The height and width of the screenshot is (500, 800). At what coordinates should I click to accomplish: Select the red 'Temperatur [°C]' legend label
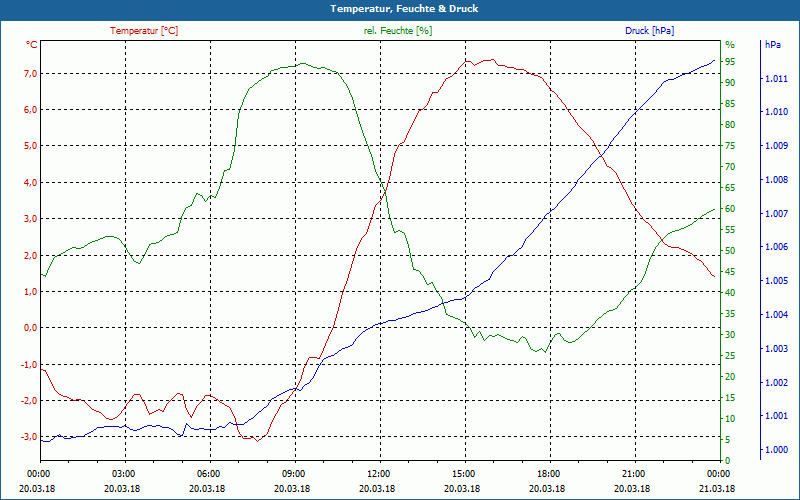tap(144, 31)
